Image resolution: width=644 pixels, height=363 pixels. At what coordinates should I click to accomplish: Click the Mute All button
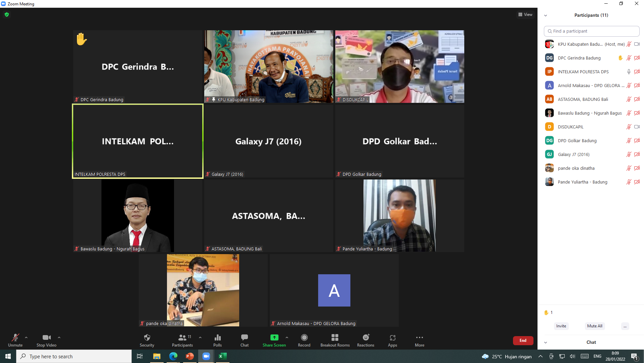(594, 326)
